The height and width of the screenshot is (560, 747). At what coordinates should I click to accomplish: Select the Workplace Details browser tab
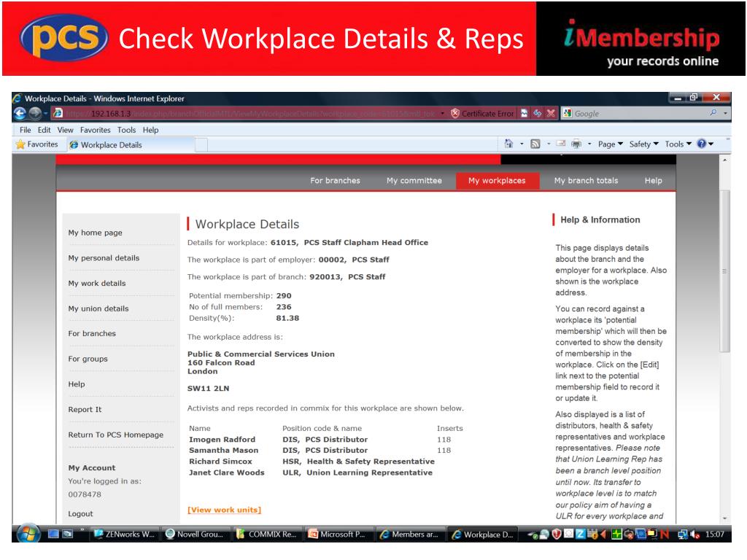[x=131, y=145]
